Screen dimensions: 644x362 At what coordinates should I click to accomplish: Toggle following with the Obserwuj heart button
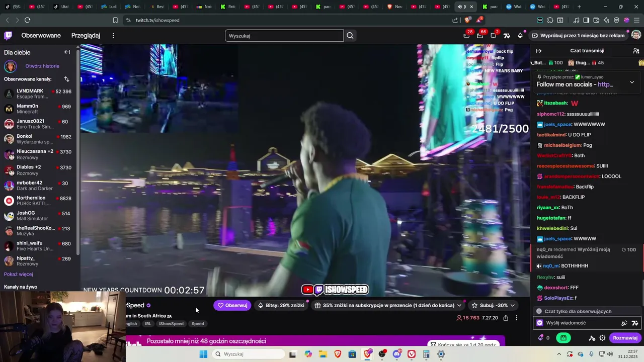(x=232, y=305)
